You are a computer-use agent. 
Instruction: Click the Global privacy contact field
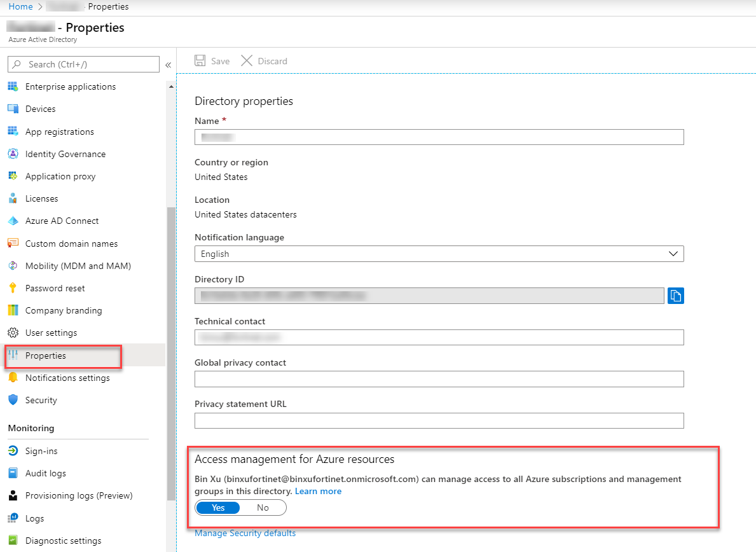click(439, 379)
